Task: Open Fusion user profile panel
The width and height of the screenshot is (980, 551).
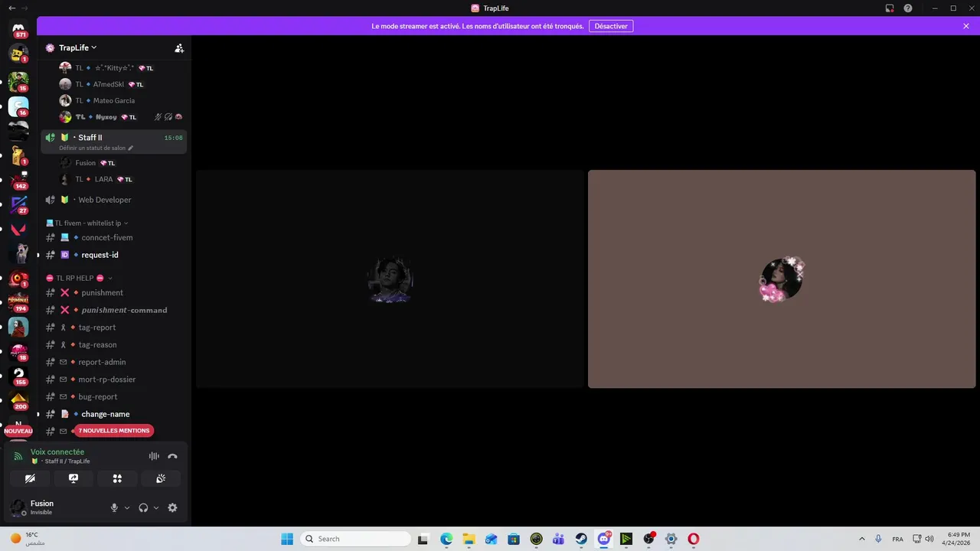Action: coord(42,507)
